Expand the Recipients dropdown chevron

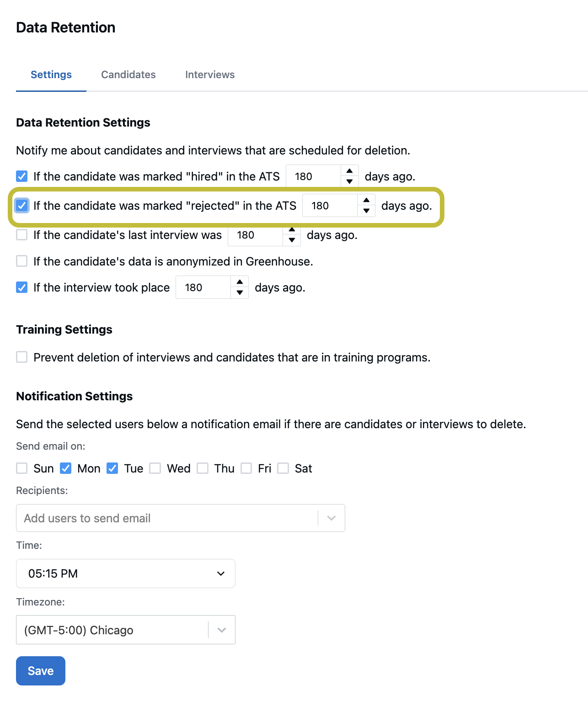click(331, 518)
